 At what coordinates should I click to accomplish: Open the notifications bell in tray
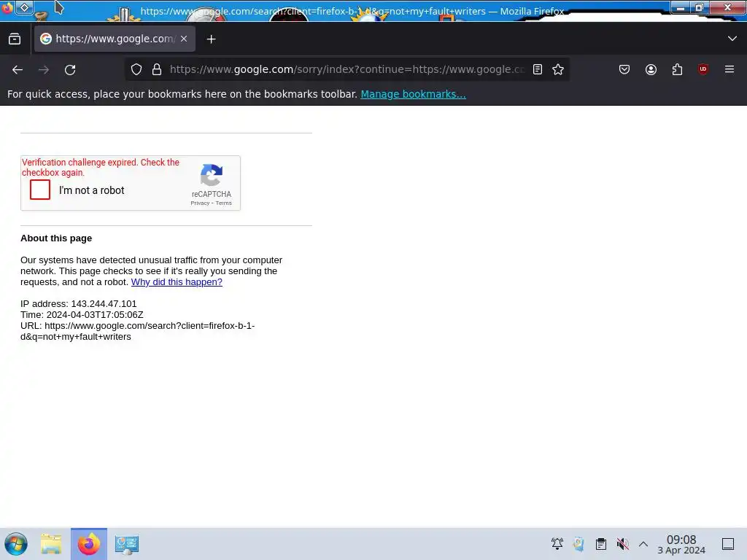(557, 544)
